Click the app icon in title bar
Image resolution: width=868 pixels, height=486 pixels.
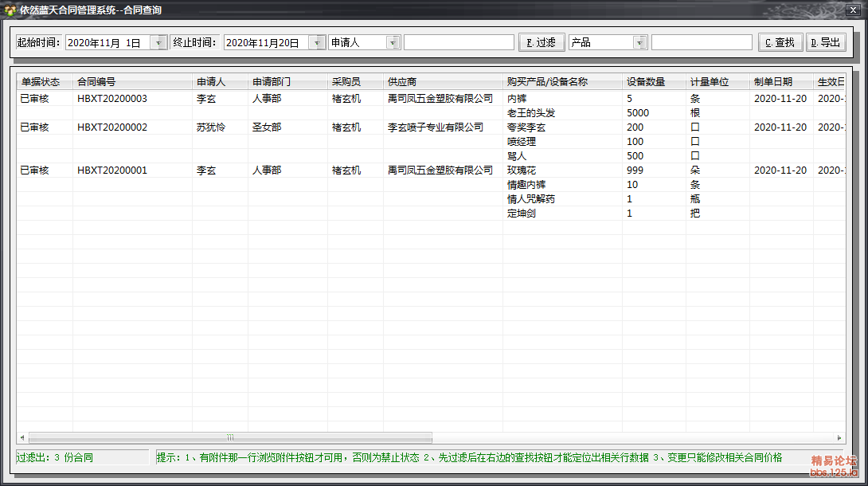coord(10,10)
